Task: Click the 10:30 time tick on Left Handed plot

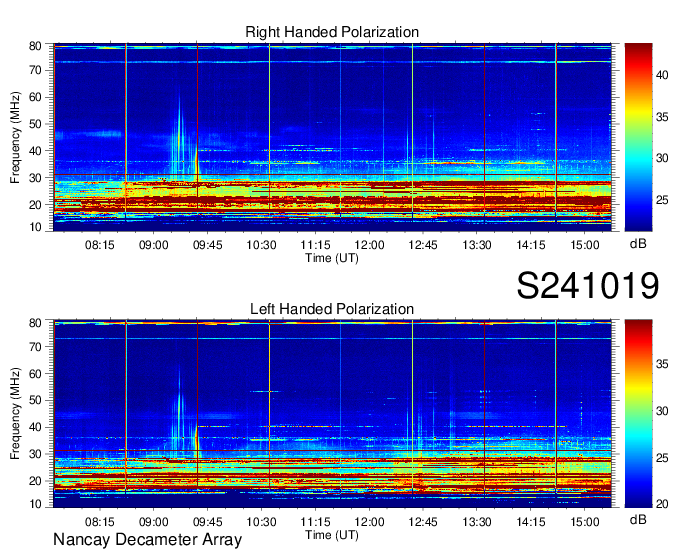Action: (261, 522)
